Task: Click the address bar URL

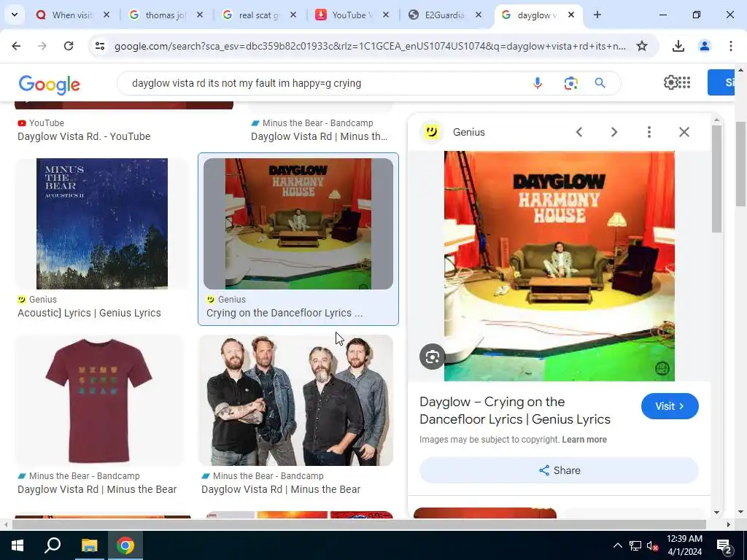Action: coord(370,46)
